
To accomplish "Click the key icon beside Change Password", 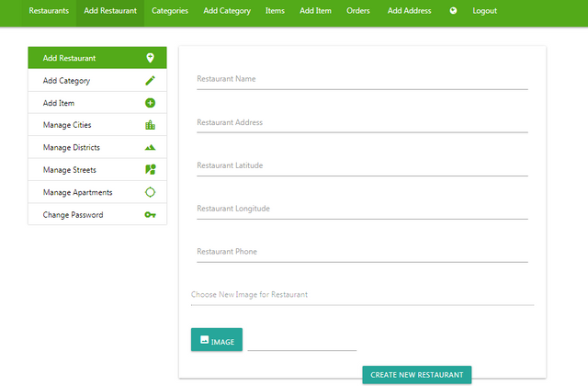I will pyautogui.click(x=150, y=214).
